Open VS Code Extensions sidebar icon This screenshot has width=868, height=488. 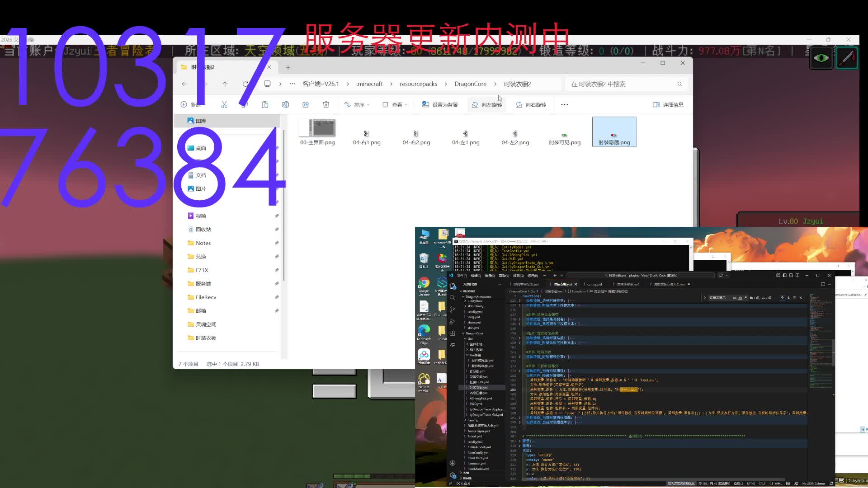[453, 333]
